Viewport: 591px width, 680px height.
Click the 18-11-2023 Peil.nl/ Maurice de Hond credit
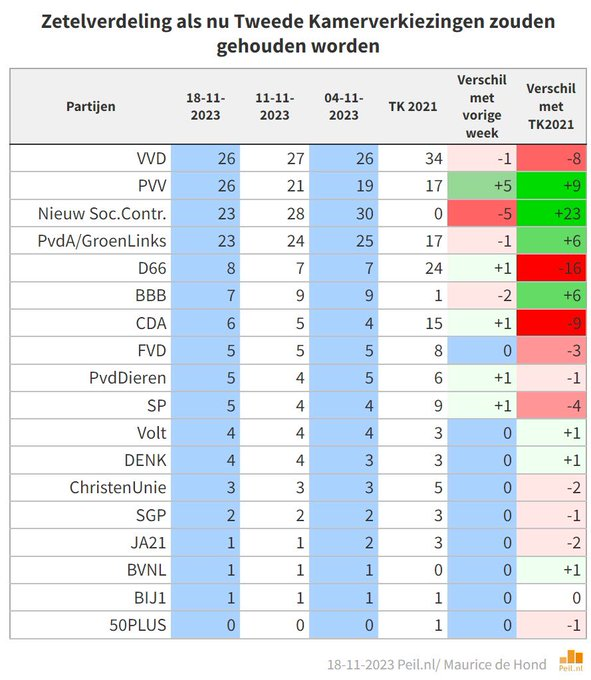pyautogui.click(x=437, y=664)
